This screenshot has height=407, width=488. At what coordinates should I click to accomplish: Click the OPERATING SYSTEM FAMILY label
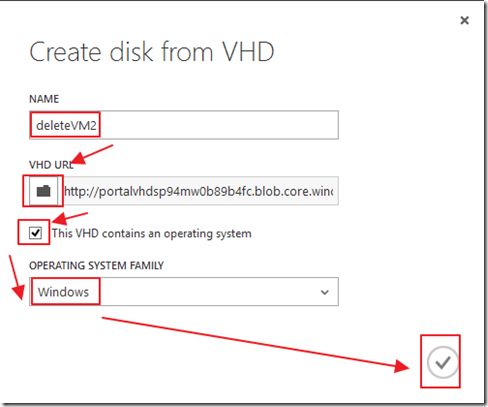tap(96, 266)
